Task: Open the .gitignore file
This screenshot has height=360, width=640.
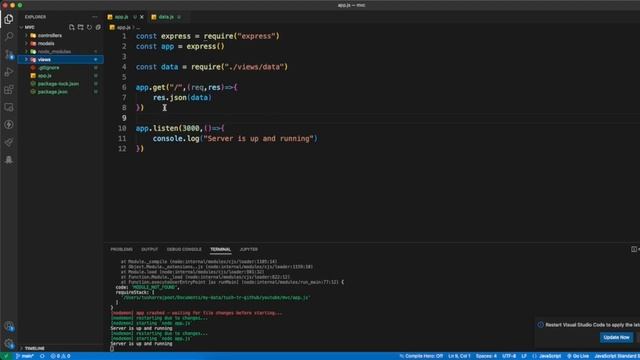Action: (x=49, y=68)
